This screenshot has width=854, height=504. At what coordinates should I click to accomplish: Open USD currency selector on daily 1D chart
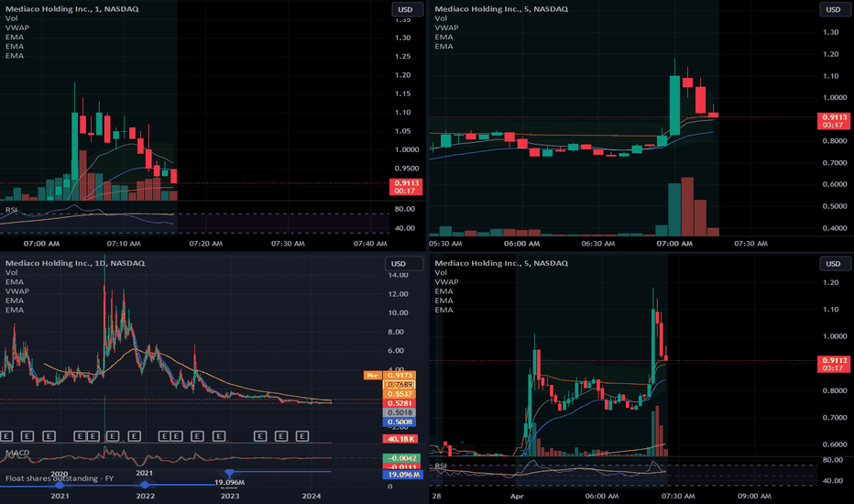coord(403,264)
